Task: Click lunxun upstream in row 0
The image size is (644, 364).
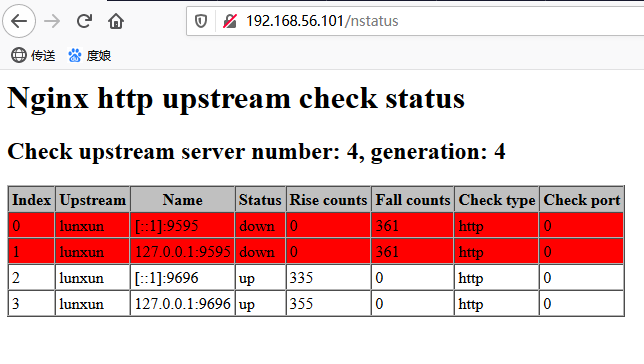Action: (x=92, y=226)
